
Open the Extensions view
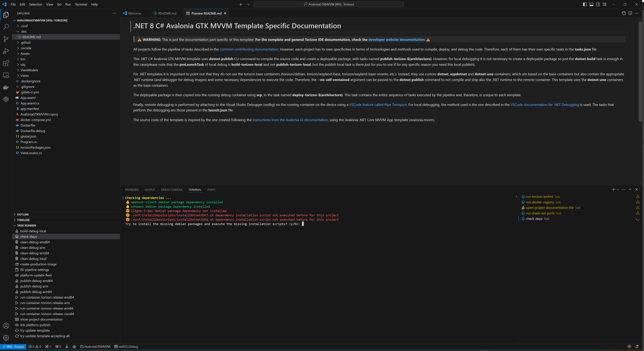click(6, 63)
